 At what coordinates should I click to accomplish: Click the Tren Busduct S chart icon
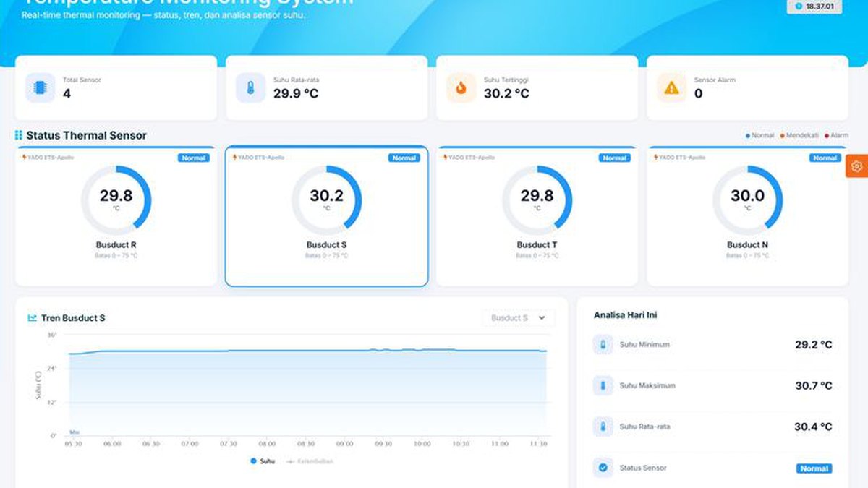(x=33, y=318)
